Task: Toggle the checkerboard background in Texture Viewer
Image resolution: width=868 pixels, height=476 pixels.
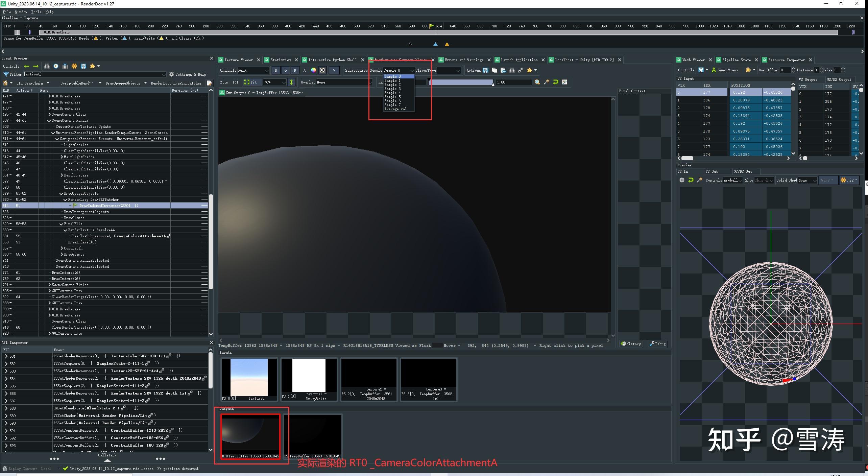Action: click(x=322, y=70)
